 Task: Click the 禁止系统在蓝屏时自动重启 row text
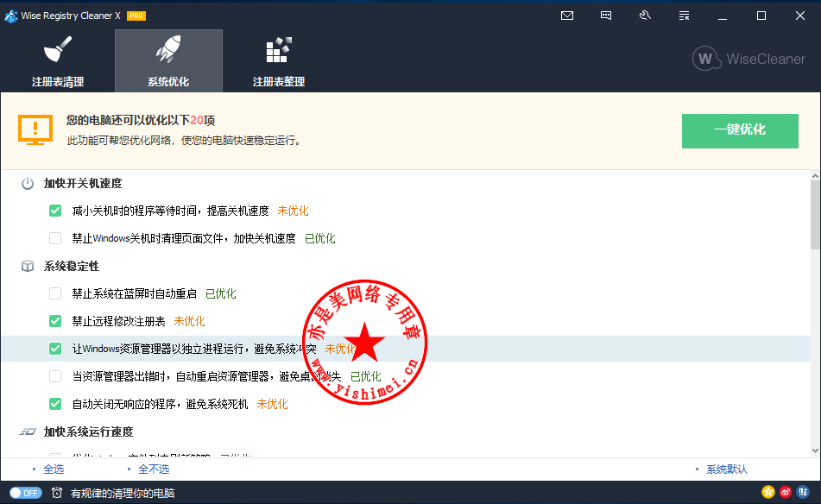[135, 293]
